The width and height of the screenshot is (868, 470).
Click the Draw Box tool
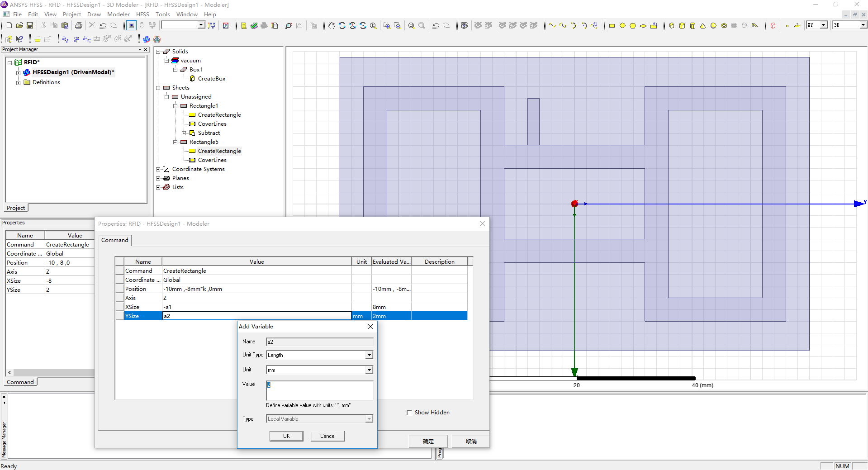[672, 26]
